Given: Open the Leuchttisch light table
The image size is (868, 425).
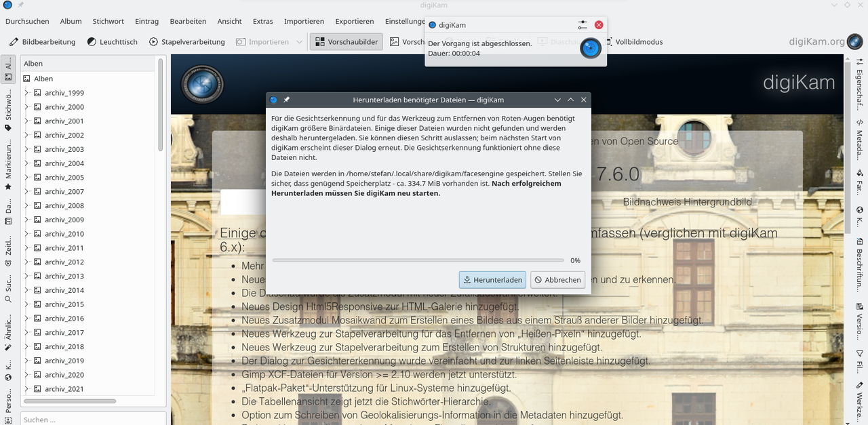Looking at the screenshot, I should coord(112,42).
